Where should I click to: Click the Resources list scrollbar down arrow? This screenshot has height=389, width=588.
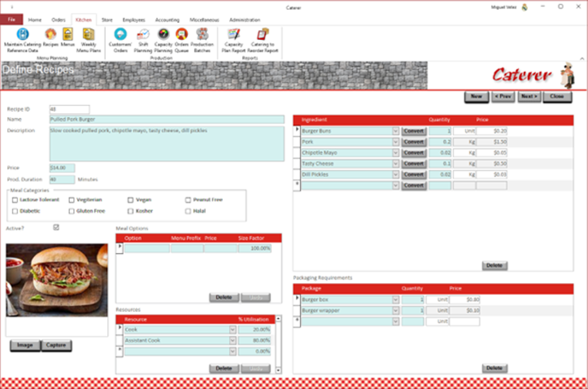click(x=278, y=370)
